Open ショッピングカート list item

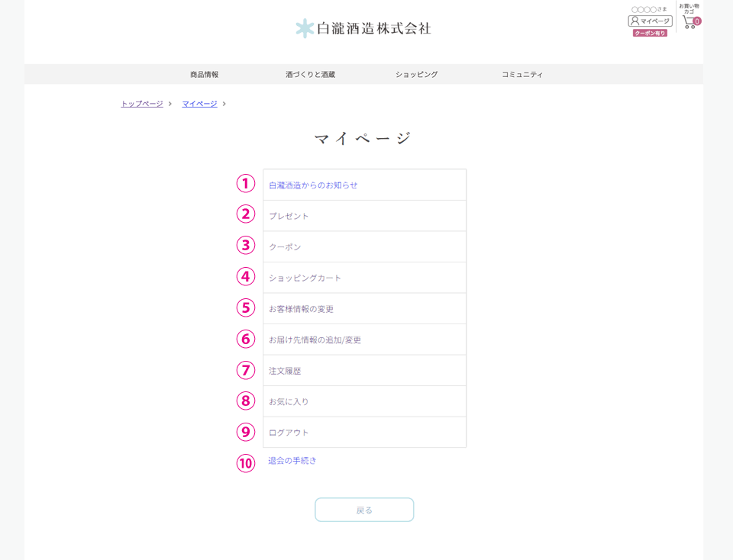point(365,278)
